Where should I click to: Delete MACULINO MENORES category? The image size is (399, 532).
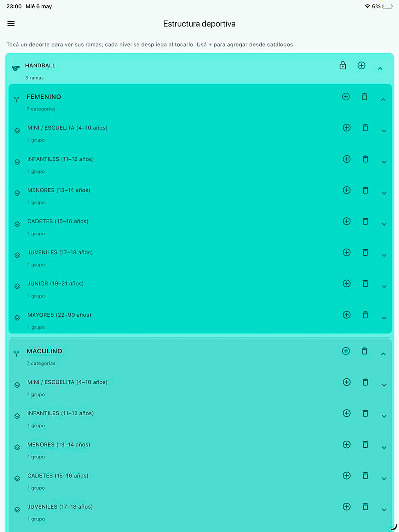[x=365, y=444]
